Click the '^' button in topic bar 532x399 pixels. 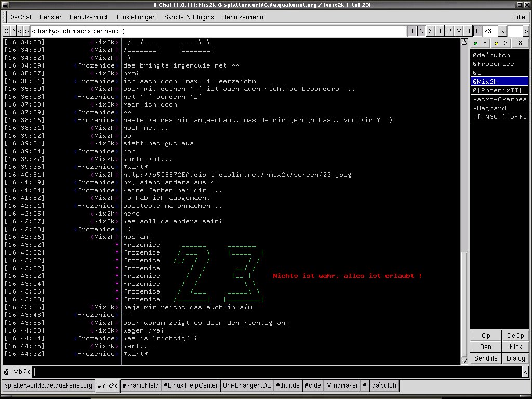click(x=13, y=31)
